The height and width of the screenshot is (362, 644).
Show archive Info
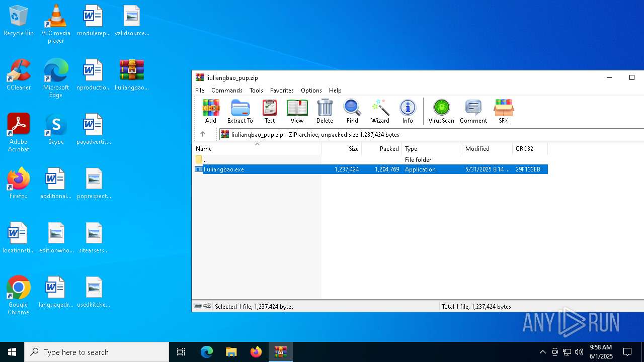coord(408,111)
